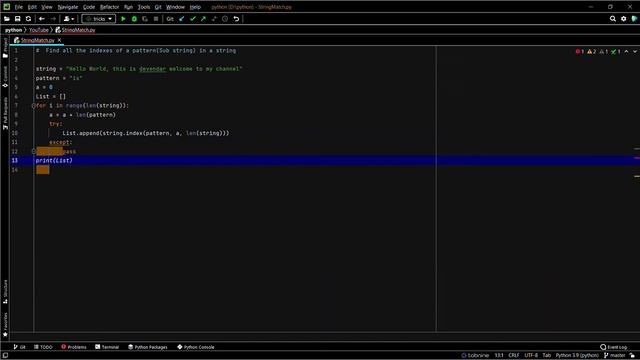This screenshot has height=360, width=640.
Task: Click the Reload from Disk icon
Action: pyautogui.click(x=28, y=19)
